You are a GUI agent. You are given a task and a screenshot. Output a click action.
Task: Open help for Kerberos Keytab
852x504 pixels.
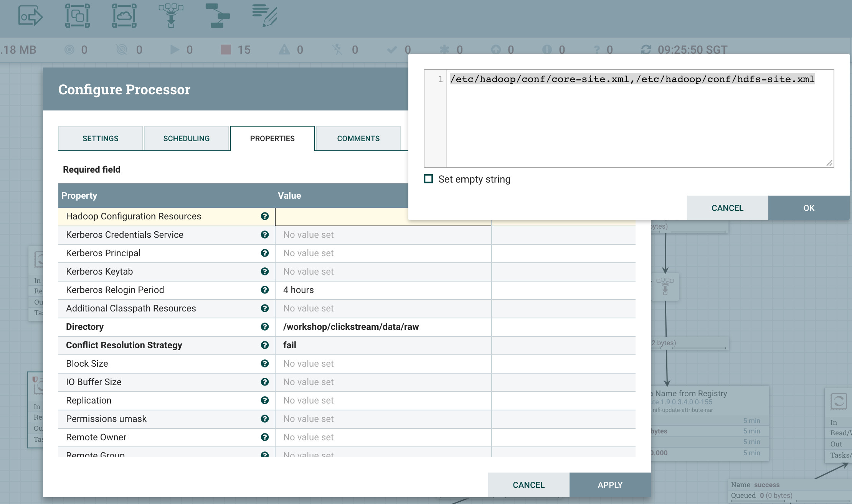tap(264, 272)
